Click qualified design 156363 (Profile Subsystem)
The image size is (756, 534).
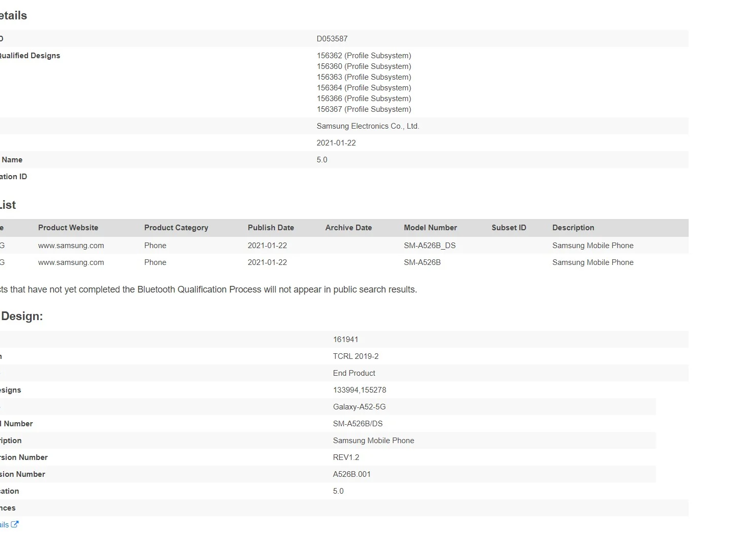click(x=364, y=77)
